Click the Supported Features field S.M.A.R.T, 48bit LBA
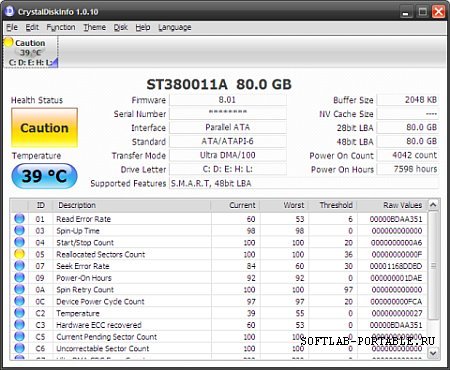This screenshot has height=370, width=450. click(x=304, y=183)
